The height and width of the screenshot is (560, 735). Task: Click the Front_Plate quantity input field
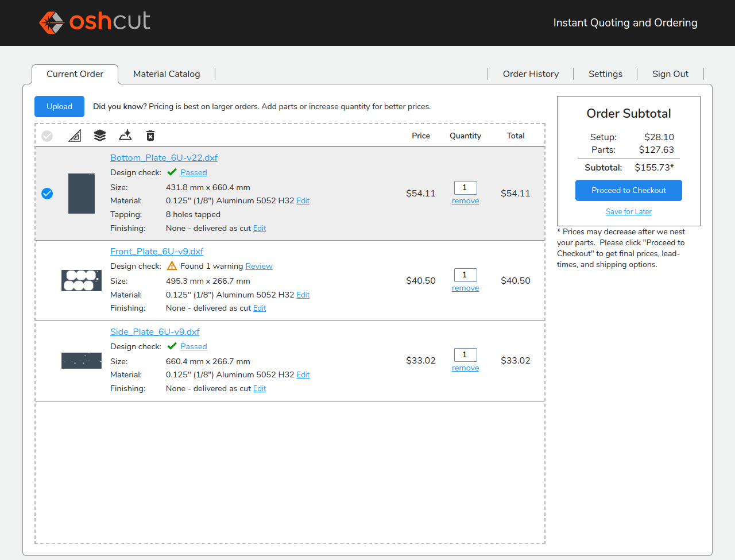point(465,275)
